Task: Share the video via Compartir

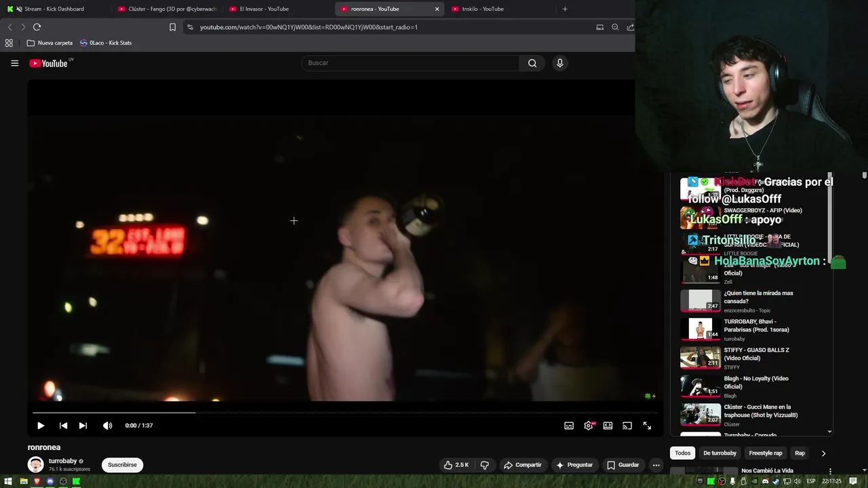Action: [522, 465]
